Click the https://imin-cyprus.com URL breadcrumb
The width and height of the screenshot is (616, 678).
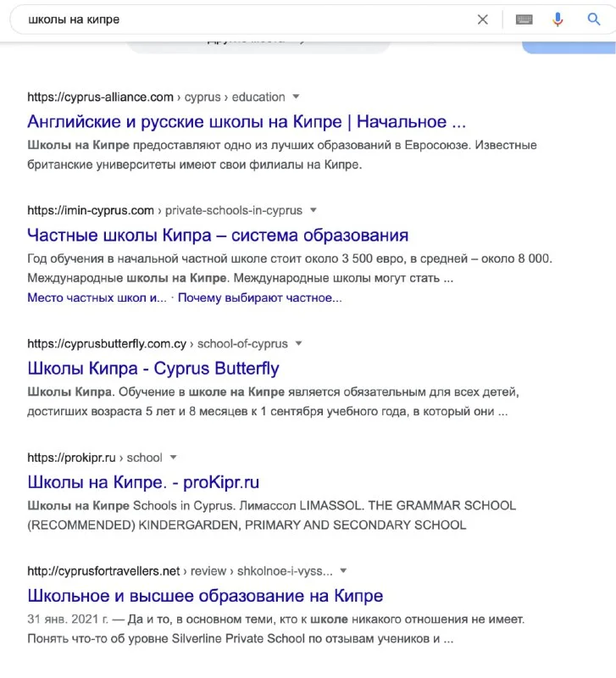click(x=91, y=210)
